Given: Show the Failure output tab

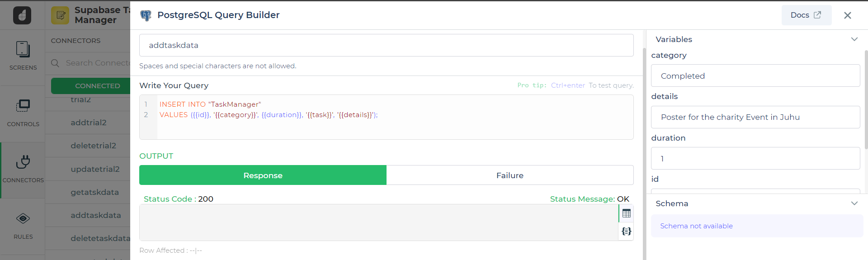Looking at the screenshot, I should (509, 175).
